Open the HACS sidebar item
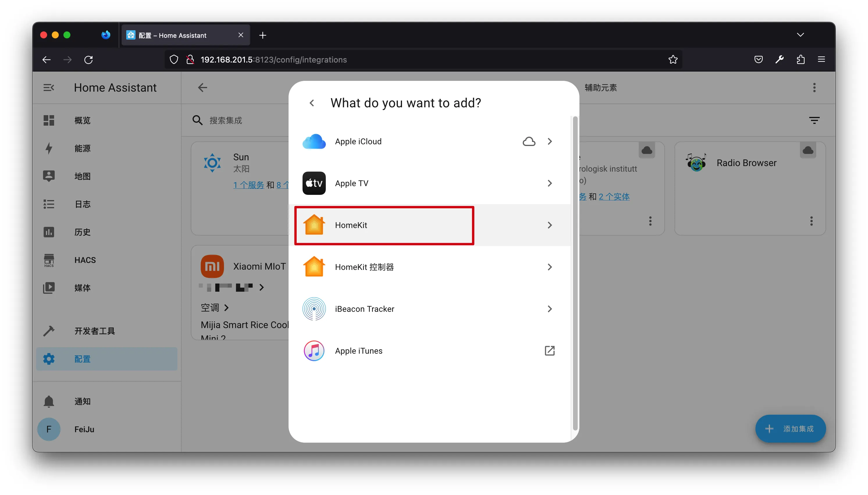 click(x=85, y=260)
